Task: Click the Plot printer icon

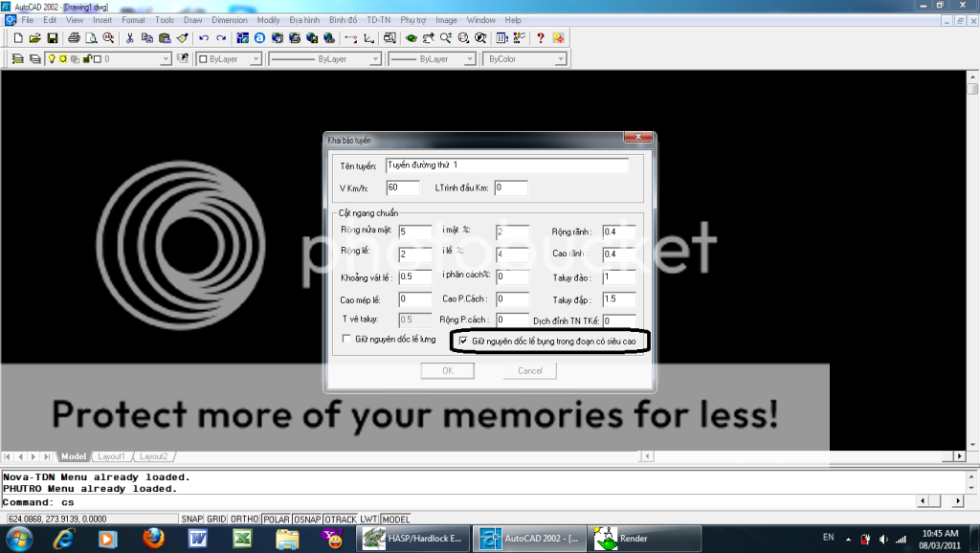Action: pos(74,38)
